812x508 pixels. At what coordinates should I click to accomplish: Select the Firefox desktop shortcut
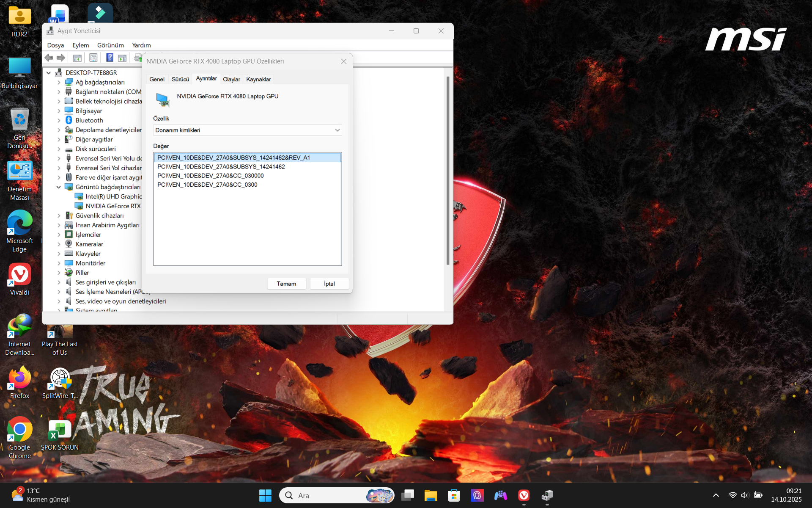pyautogui.click(x=19, y=382)
